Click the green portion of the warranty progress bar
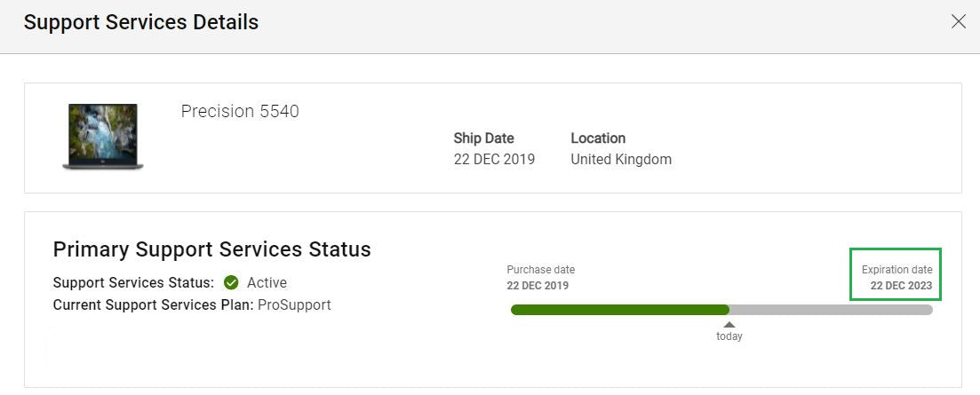Screen dimensions: 980x395 (620, 310)
